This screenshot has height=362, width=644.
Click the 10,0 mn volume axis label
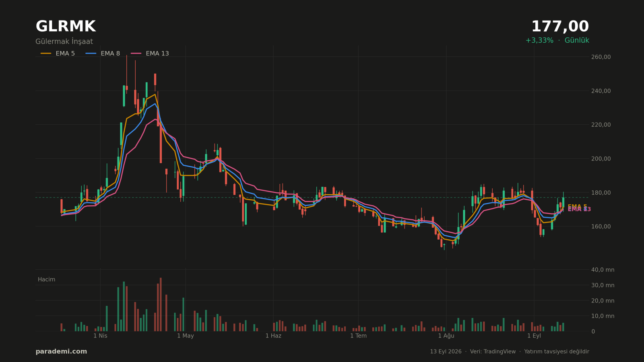click(x=603, y=316)
